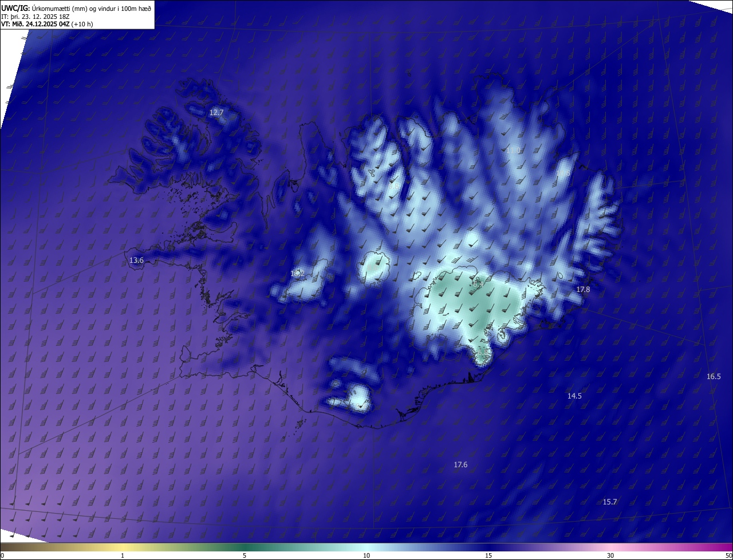The width and height of the screenshot is (733, 560).
Task: Click the valid time 'VT: Mið. 24.12.2025 04Z'
Action: (x=36, y=24)
